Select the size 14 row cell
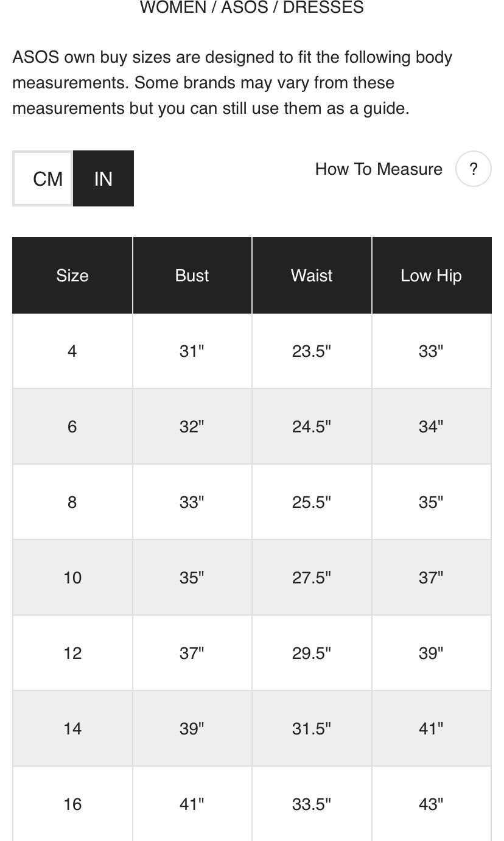Image resolution: width=504 pixels, height=841 pixels. (72, 729)
